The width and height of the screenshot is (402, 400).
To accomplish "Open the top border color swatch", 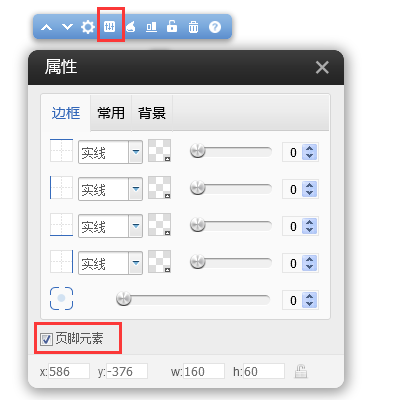I will [x=159, y=151].
